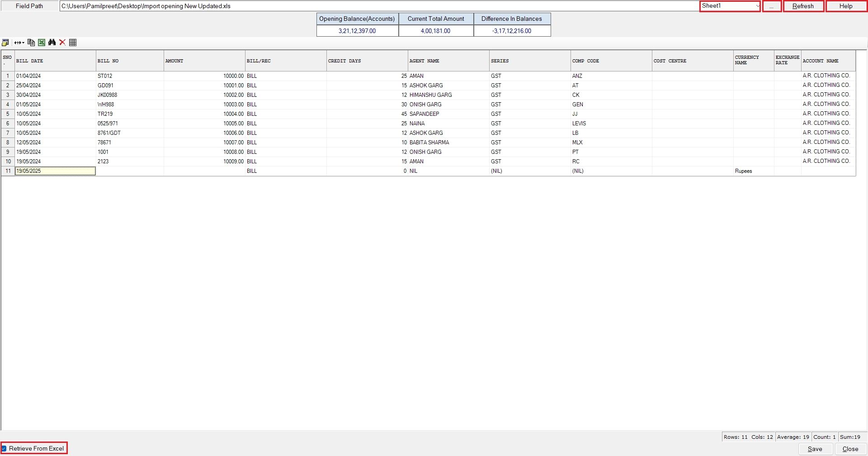This screenshot has width=868, height=456.
Task: Click the copy documents toolbar icon
Action: [x=31, y=43]
